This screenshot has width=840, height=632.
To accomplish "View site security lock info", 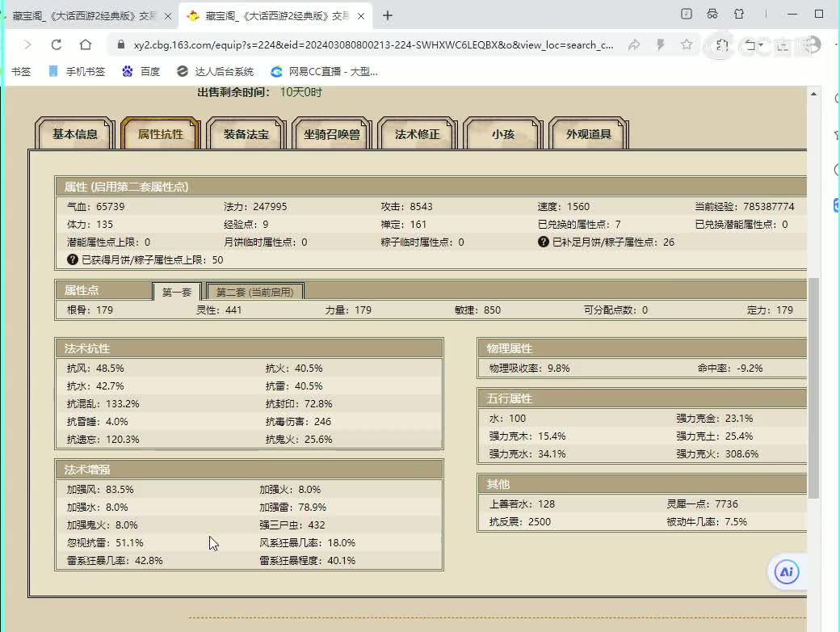I will click(121, 44).
